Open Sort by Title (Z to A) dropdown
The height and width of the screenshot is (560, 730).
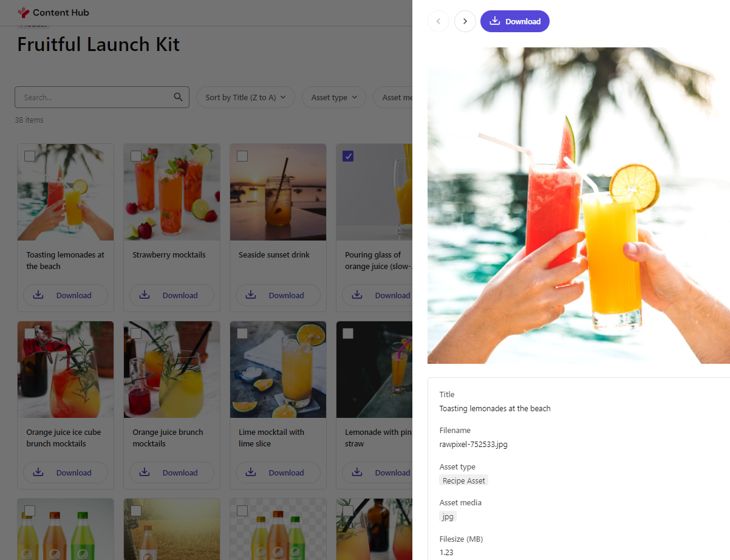point(245,97)
